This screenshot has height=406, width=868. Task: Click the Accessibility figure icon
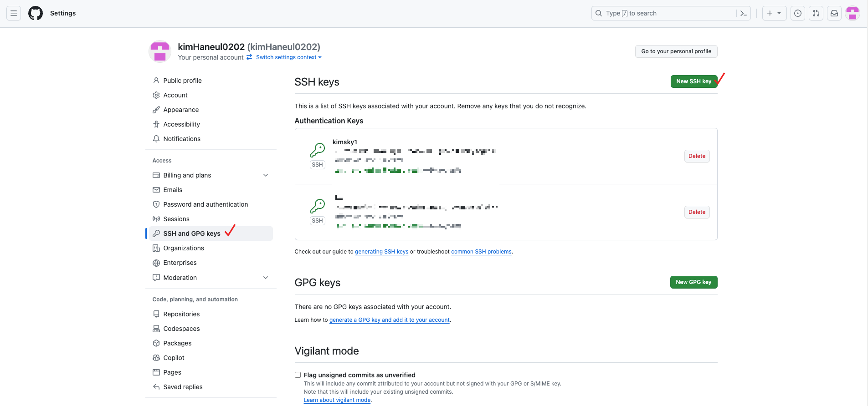pos(156,124)
